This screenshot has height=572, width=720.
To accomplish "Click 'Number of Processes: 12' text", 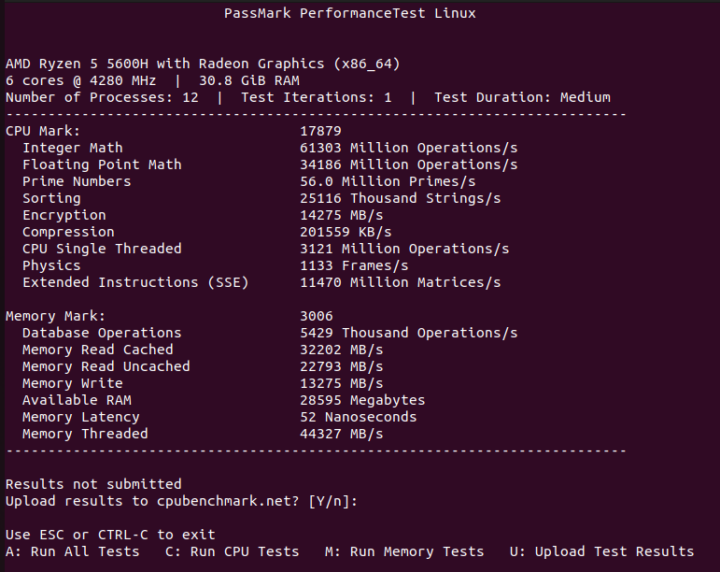I will pyautogui.click(x=102, y=97).
